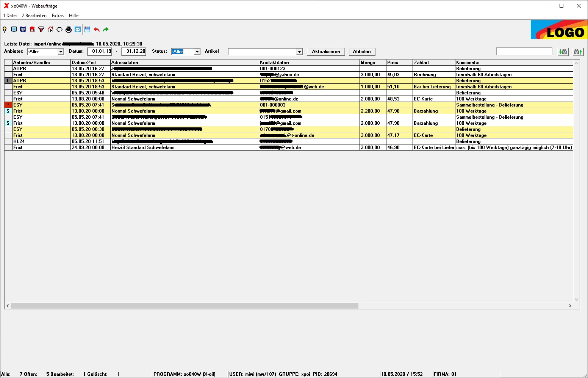The image size is (588, 378).
Task: Click the date cell '05.05.20 11:51'
Action: click(91, 141)
